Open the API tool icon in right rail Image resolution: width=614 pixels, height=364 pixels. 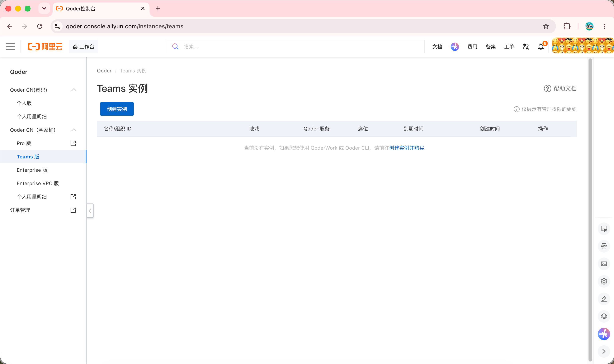pos(604,246)
